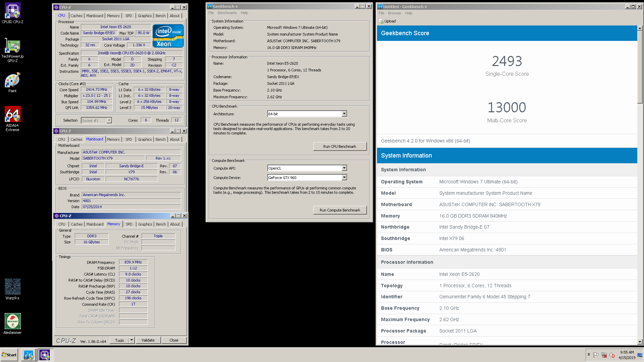The height and width of the screenshot is (362, 644).
Task: Open the Warp9-s desktop icon
Action: tap(12, 289)
